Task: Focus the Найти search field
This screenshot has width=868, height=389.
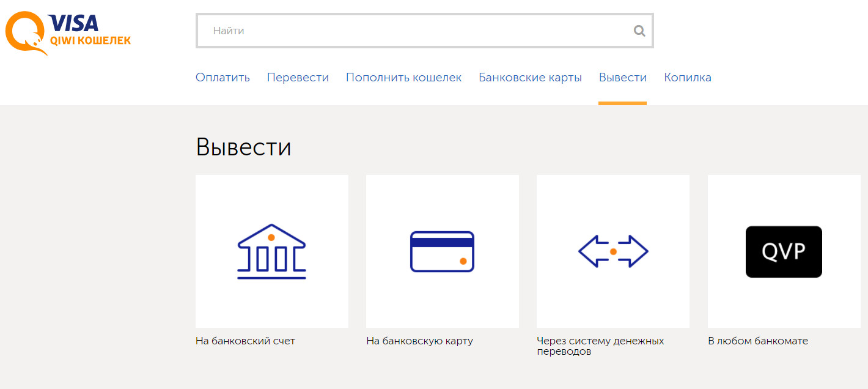Action: [x=424, y=31]
